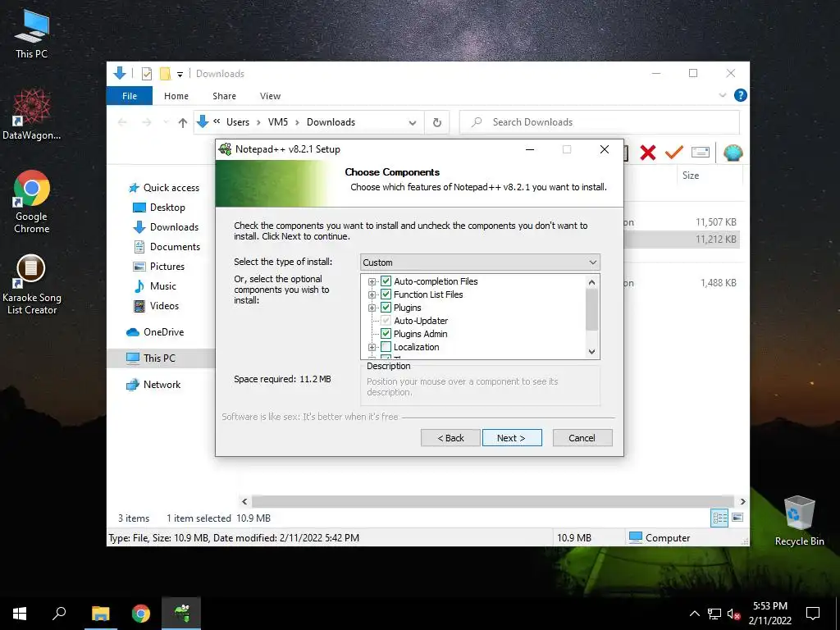Click the Search Downloads field
Image resolution: width=840 pixels, height=630 pixels.
click(x=600, y=122)
